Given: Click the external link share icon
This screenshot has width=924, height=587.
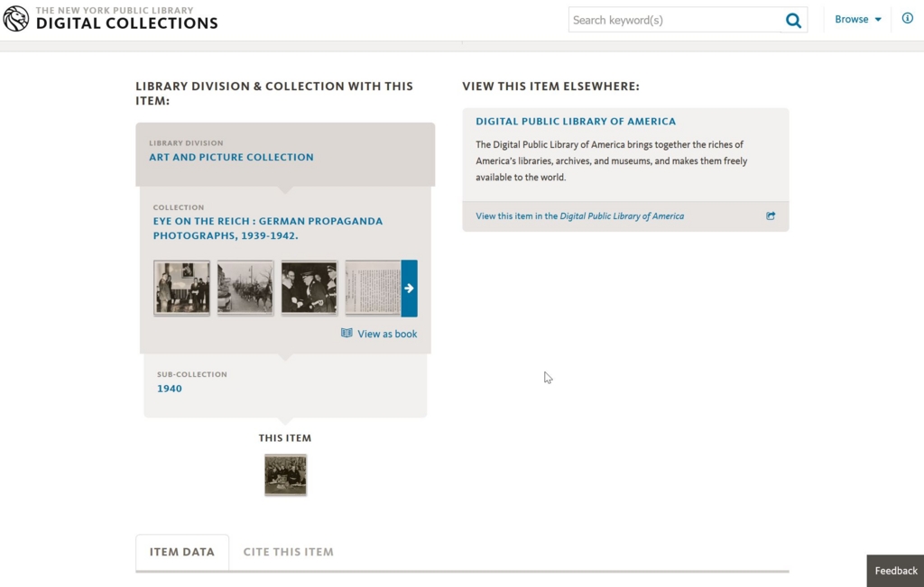Looking at the screenshot, I should click(771, 216).
